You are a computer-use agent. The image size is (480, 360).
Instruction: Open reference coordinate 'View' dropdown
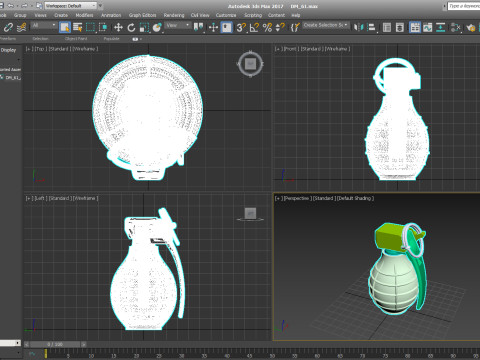point(178,25)
